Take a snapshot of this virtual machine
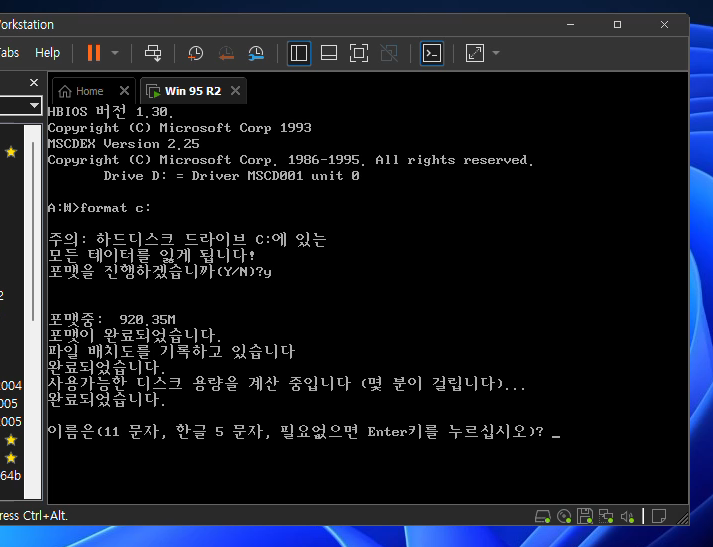The width and height of the screenshot is (713, 547). click(196, 53)
